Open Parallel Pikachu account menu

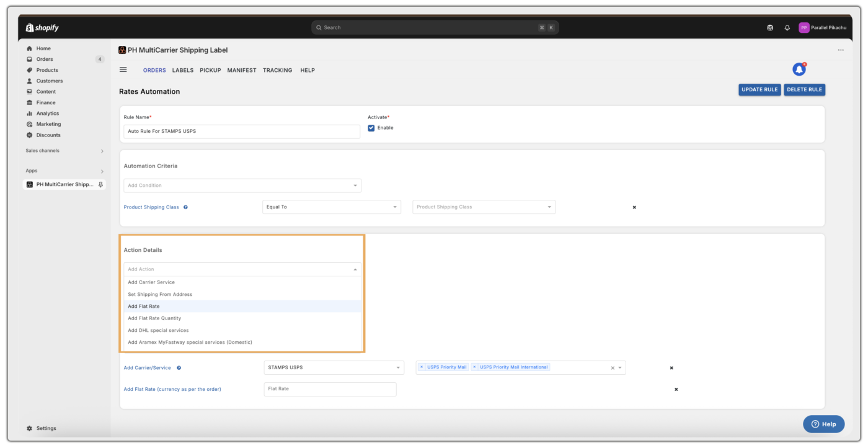[821, 27]
